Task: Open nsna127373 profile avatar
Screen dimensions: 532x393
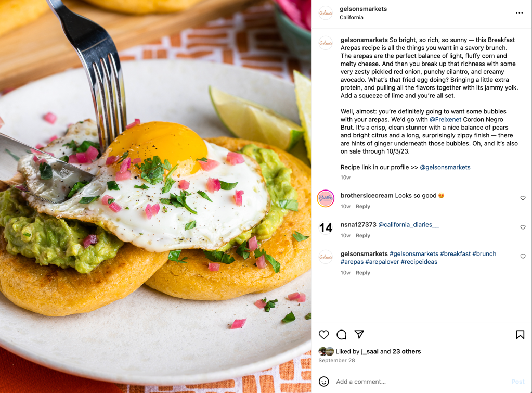Action: (x=326, y=227)
